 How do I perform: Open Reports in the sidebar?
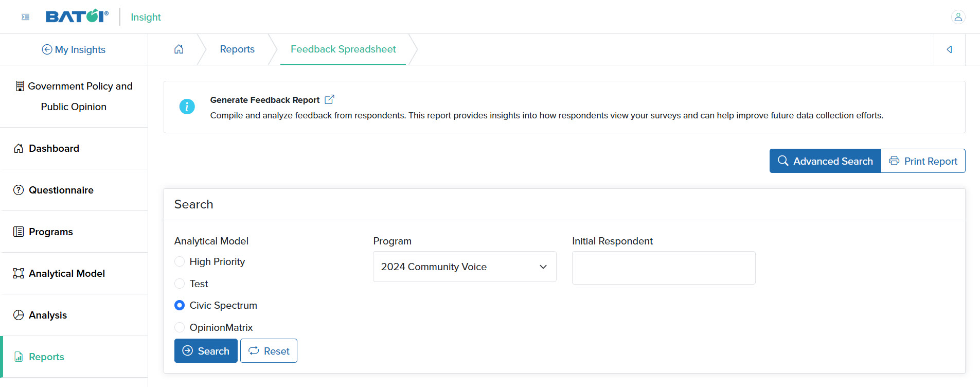point(75,357)
